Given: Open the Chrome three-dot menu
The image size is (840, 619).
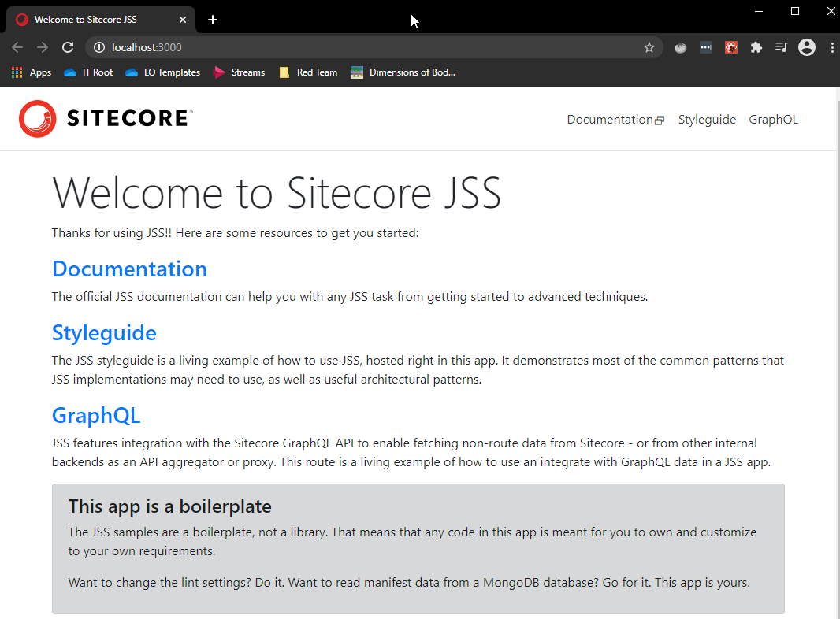Looking at the screenshot, I should pyautogui.click(x=832, y=47).
